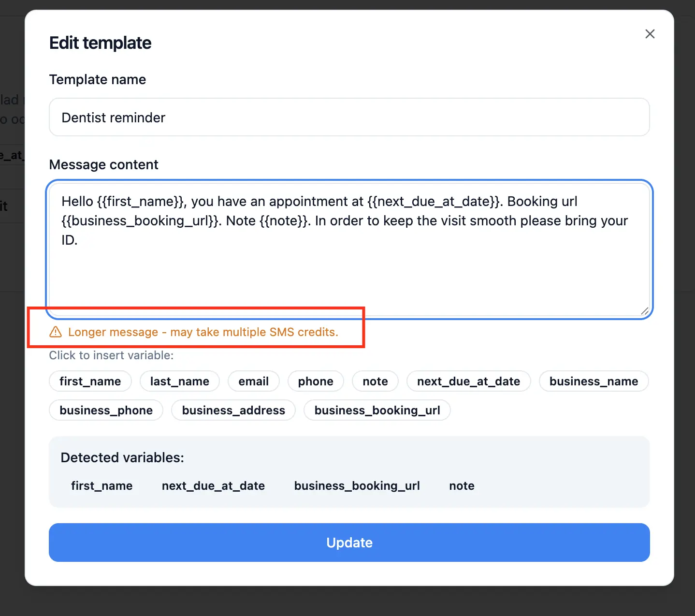The height and width of the screenshot is (616, 695).
Task: Insert the next_due_at_date variable chip
Action: point(469,381)
